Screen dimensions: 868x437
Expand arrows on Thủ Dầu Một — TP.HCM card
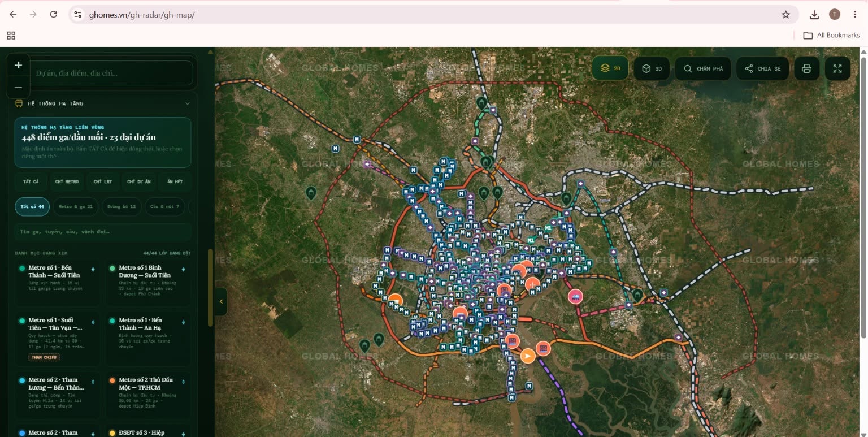click(x=183, y=382)
